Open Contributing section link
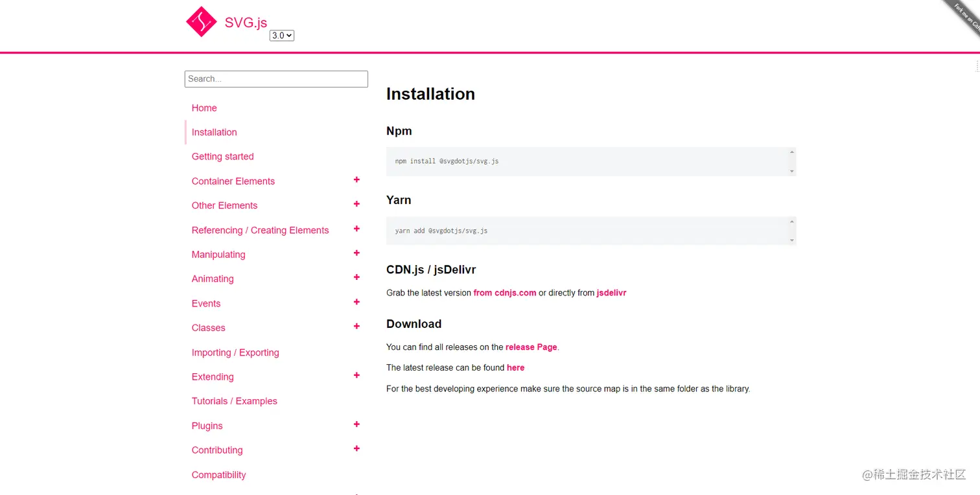Viewport: 980px width, 495px height. (217, 450)
